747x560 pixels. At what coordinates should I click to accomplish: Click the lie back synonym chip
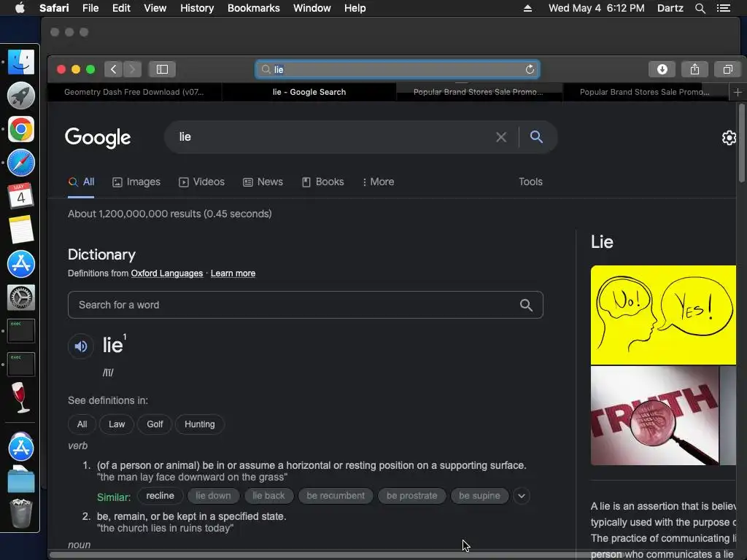click(x=268, y=496)
